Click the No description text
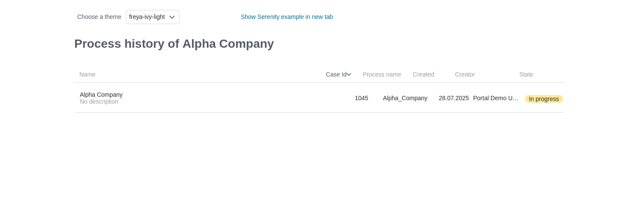644x221 pixels. click(99, 102)
